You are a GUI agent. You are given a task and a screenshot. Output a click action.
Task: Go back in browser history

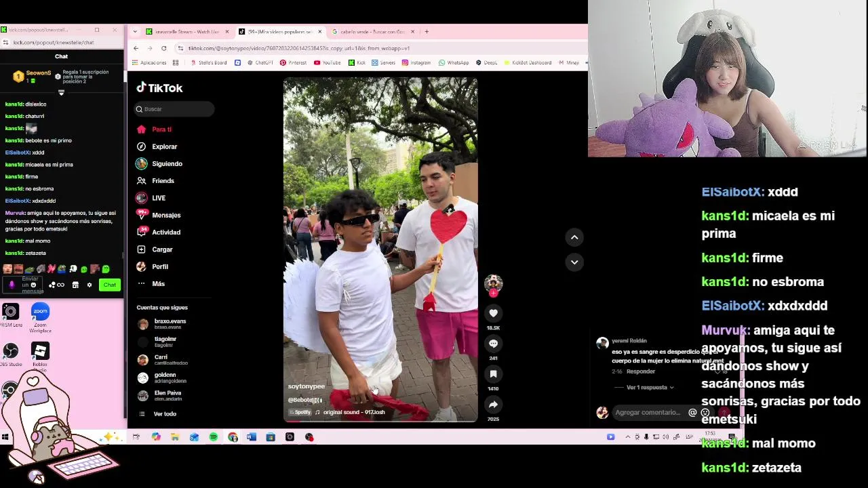(x=136, y=48)
